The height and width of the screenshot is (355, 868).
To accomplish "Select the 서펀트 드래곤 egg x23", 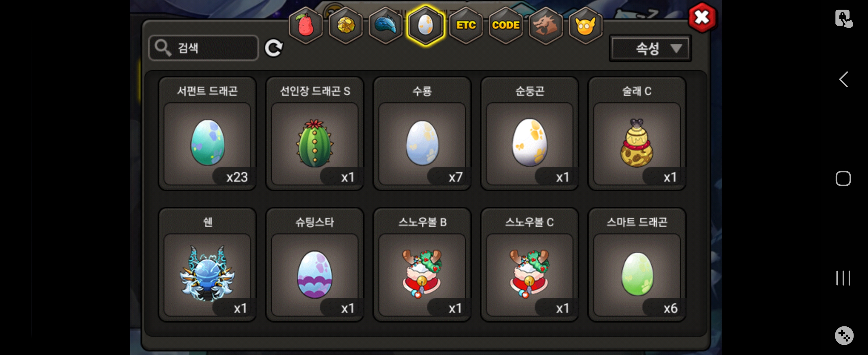I will click(207, 134).
